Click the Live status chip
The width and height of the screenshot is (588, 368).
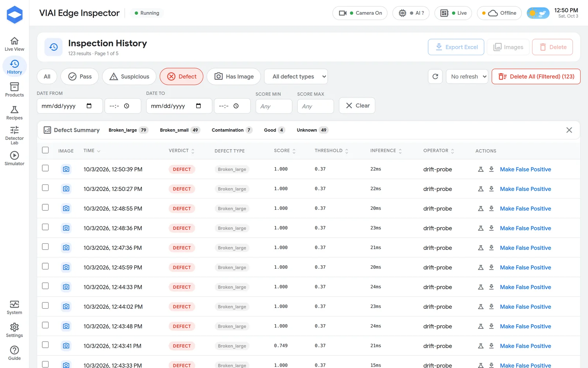point(453,13)
